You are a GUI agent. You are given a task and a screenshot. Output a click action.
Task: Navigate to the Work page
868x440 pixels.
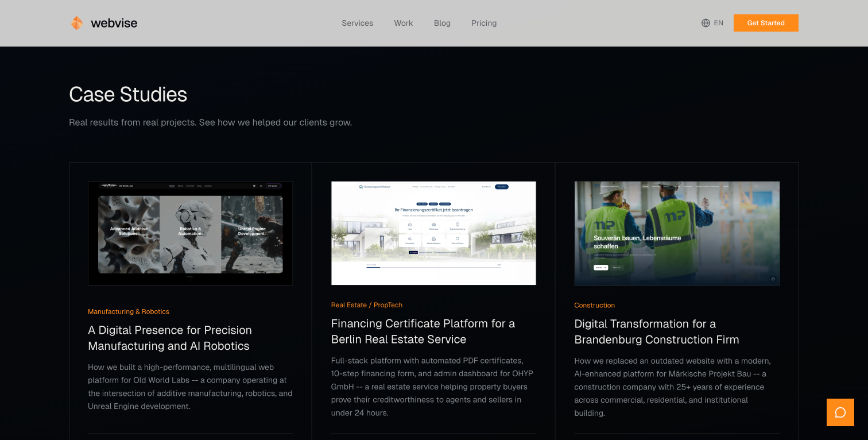tap(403, 23)
